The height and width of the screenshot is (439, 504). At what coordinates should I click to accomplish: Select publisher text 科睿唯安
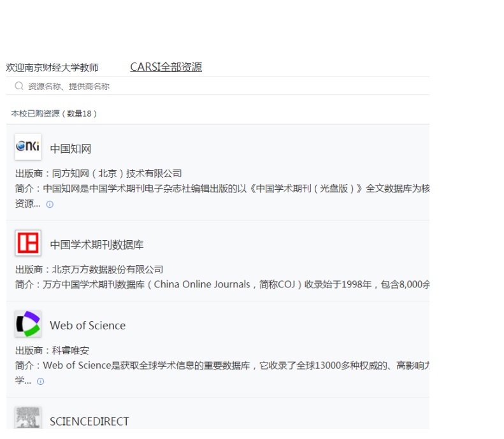tap(70, 350)
